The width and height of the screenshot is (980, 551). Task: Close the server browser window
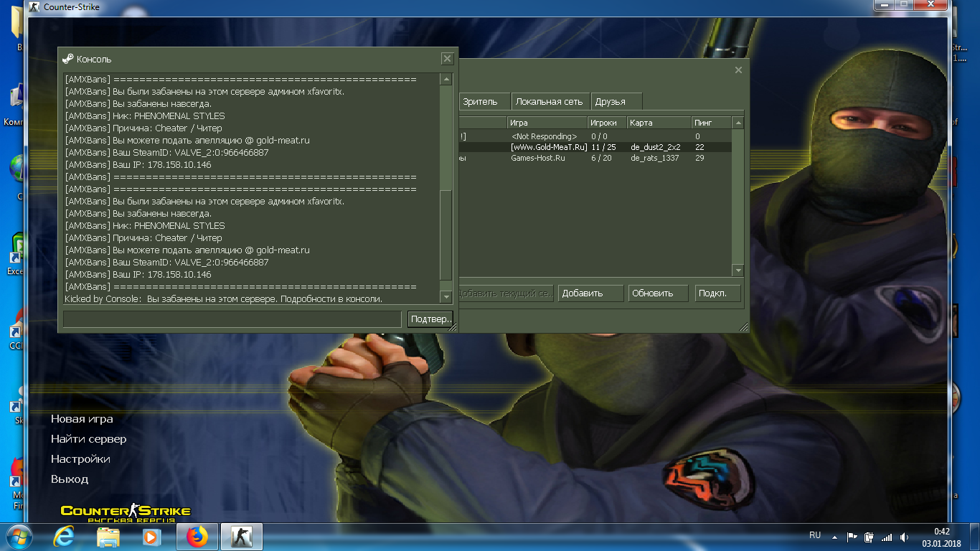point(739,70)
